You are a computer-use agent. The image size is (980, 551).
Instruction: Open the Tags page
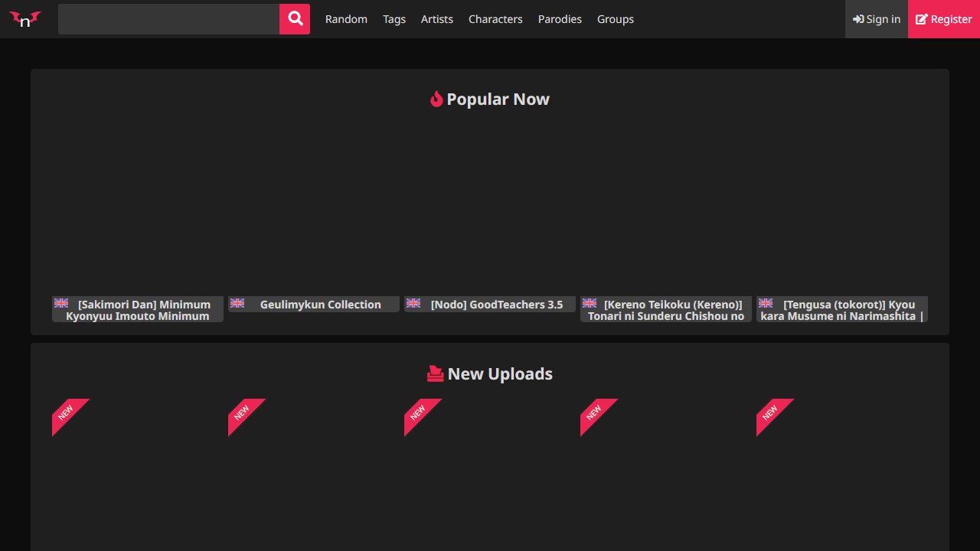coord(394,19)
